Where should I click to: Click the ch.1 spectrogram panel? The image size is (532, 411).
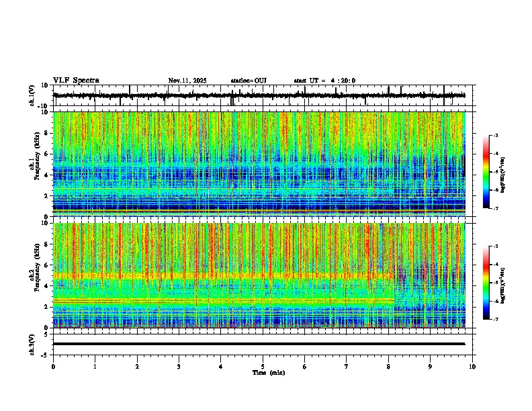click(259, 164)
